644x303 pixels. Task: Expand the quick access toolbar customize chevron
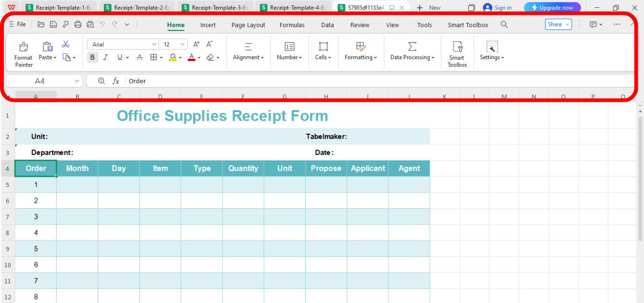click(127, 25)
